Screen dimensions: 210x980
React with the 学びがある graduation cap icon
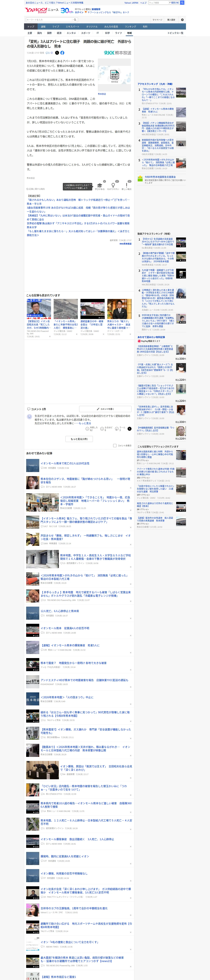click(x=100, y=185)
